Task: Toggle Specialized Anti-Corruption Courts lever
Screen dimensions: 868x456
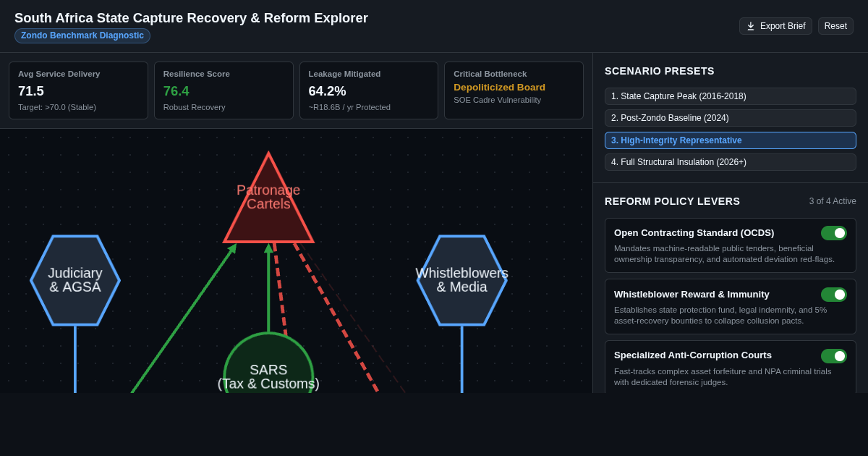Action: pos(834,356)
